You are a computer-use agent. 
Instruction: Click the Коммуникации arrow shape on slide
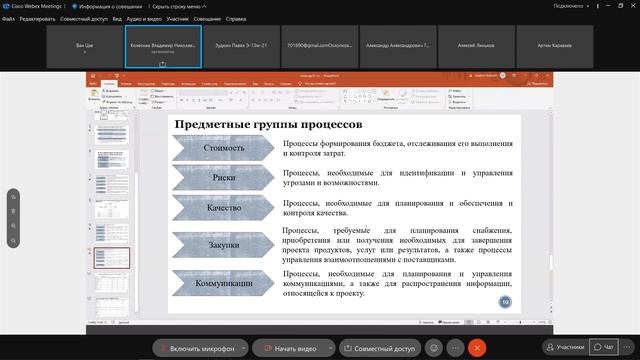(x=223, y=283)
